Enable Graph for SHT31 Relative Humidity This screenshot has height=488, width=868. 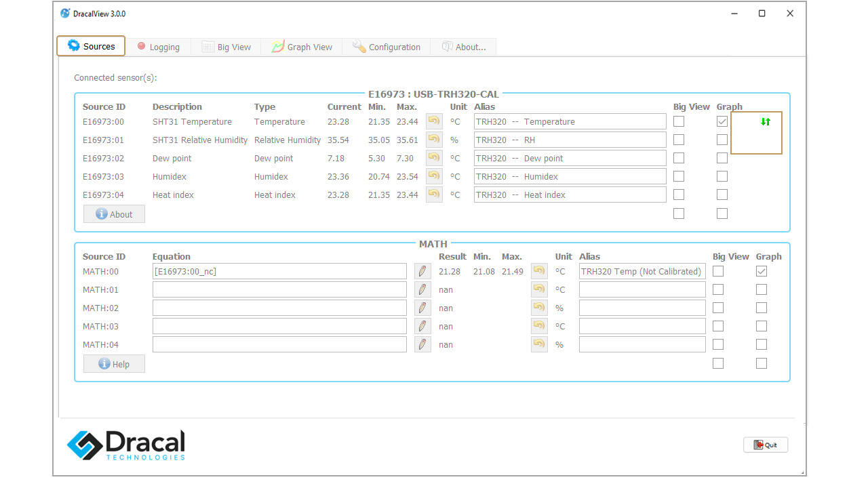tap(722, 140)
